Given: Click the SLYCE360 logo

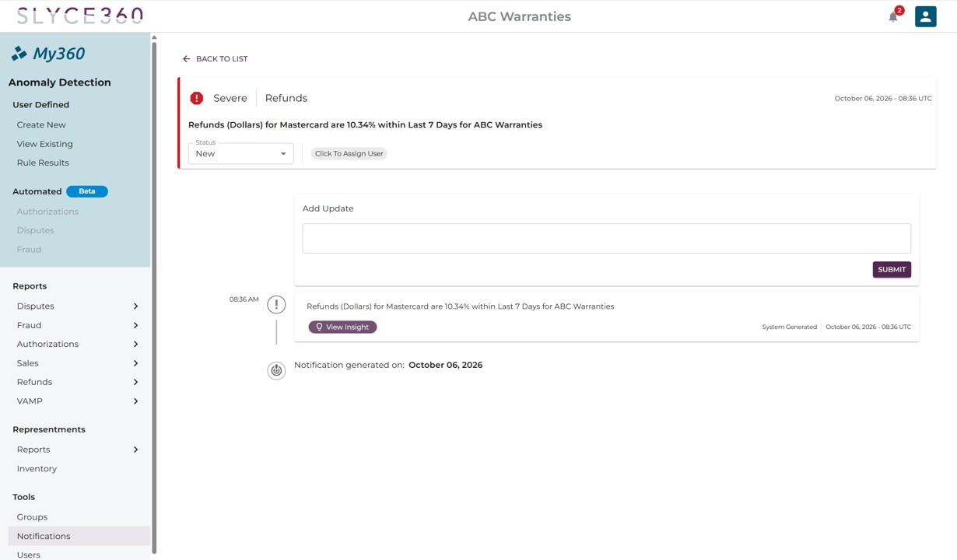Looking at the screenshot, I should tap(80, 16).
